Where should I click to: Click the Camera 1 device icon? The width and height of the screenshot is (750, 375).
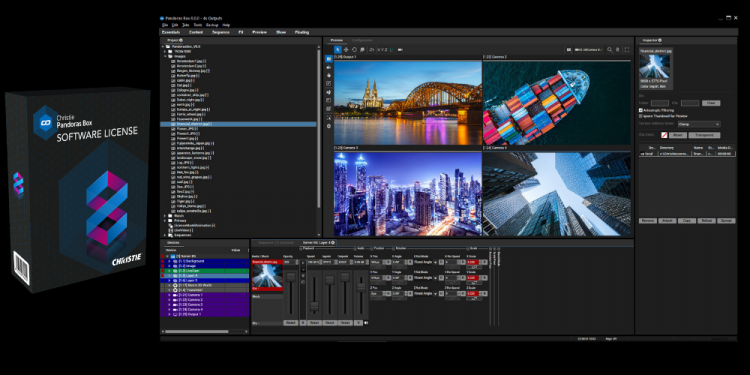(x=175, y=295)
